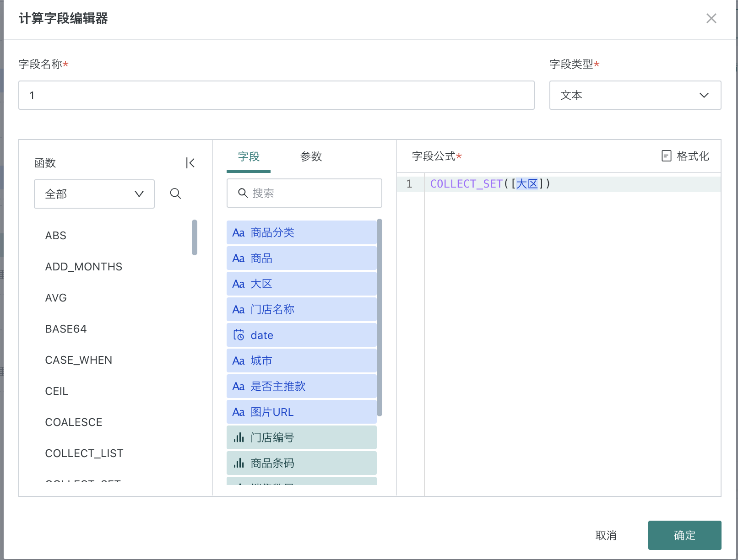Image resolution: width=738 pixels, height=560 pixels.
Task: Select the 商品条码 field label
Action: [x=272, y=463]
